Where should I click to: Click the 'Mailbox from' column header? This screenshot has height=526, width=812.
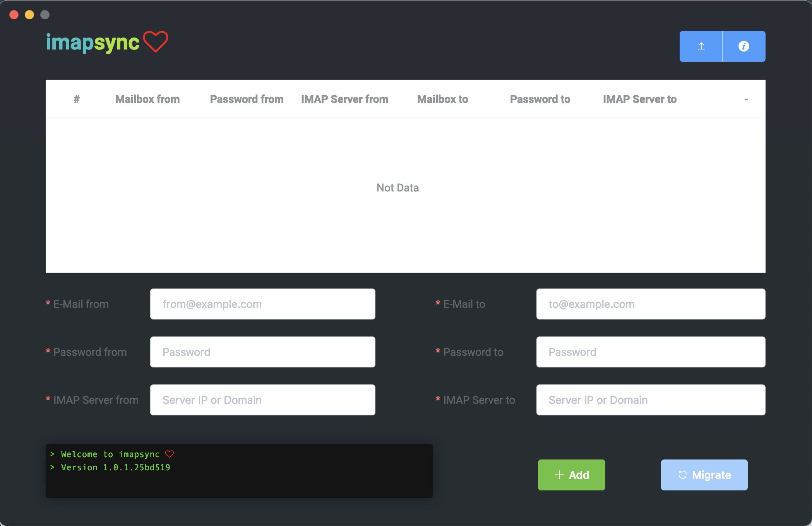147,99
